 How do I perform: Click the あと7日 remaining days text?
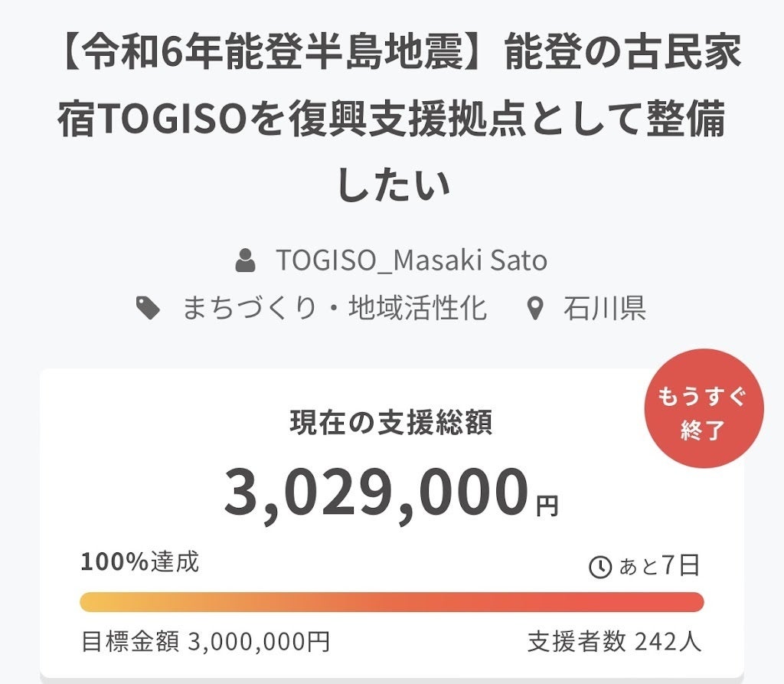(658, 566)
